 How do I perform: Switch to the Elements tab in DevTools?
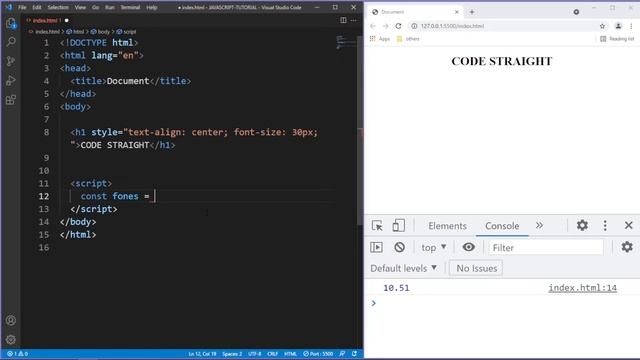(447, 226)
